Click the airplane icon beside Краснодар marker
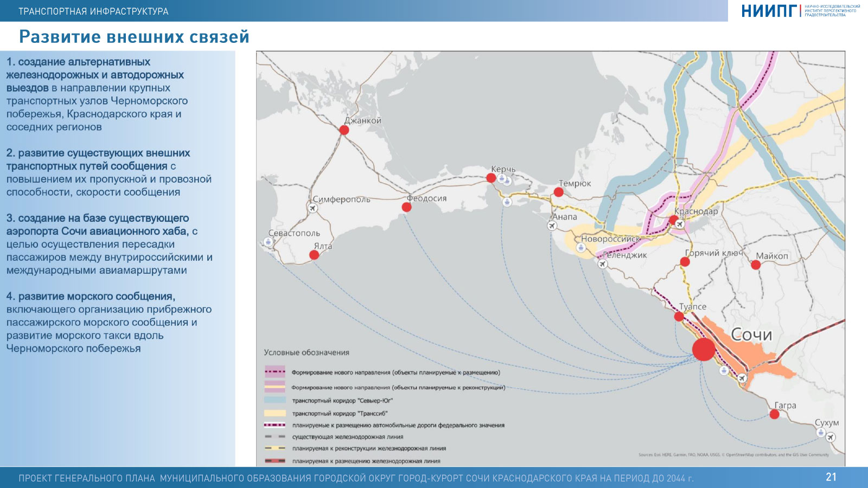The height and width of the screenshot is (488, 868). [680, 224]
